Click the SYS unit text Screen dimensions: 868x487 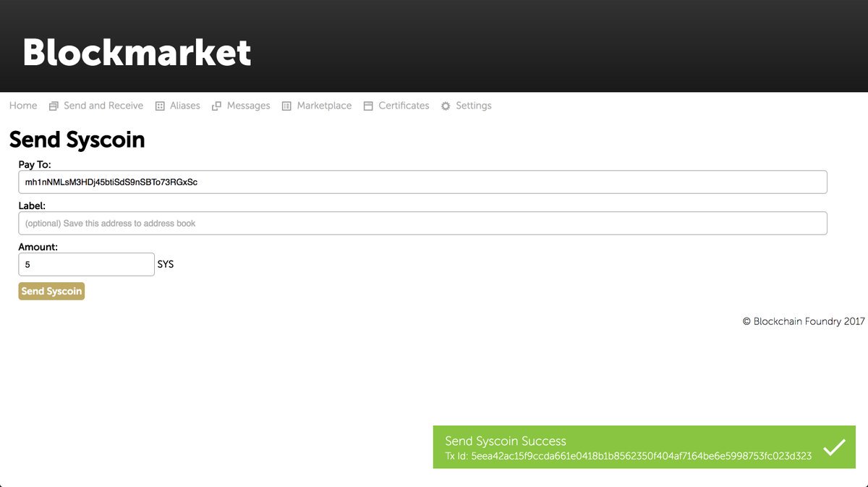coord(166,264)
